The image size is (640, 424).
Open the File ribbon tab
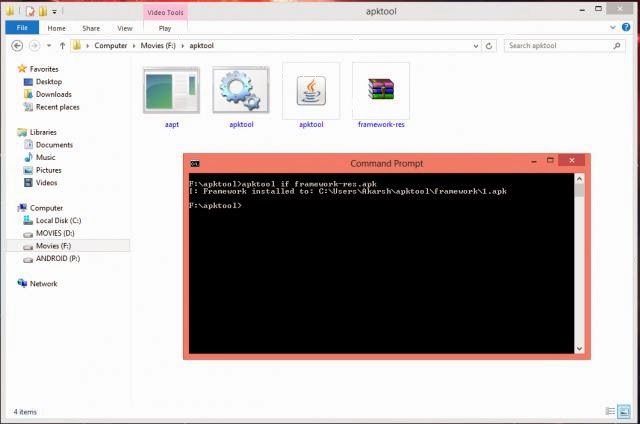point(22,28)
